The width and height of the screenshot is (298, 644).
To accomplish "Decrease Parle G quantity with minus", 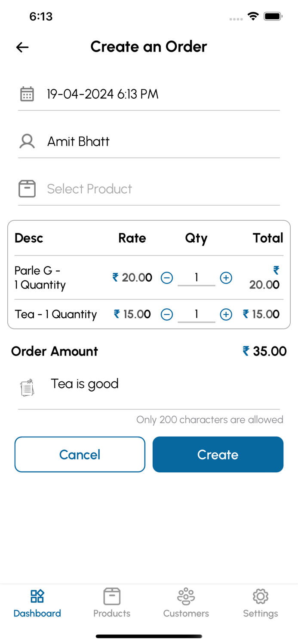I will 167,278.
